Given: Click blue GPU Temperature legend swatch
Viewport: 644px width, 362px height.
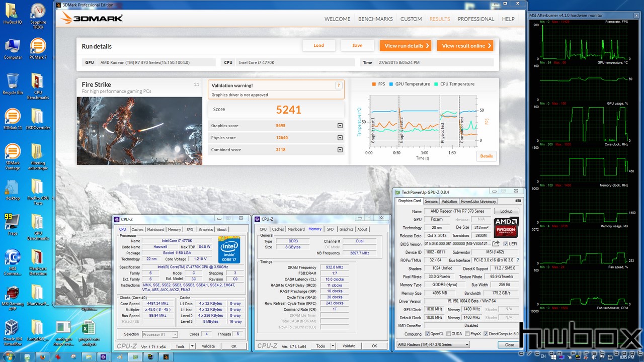Looking at the screenshot, I should pos(391,84).
